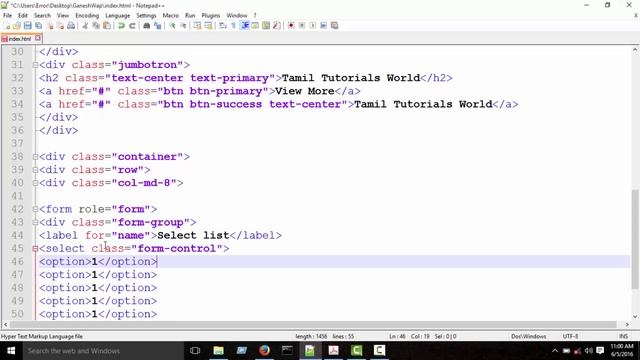Click the Stop Recording macro icon
Viewport: 640px width, 360px height.
click(x=302, y=26)
